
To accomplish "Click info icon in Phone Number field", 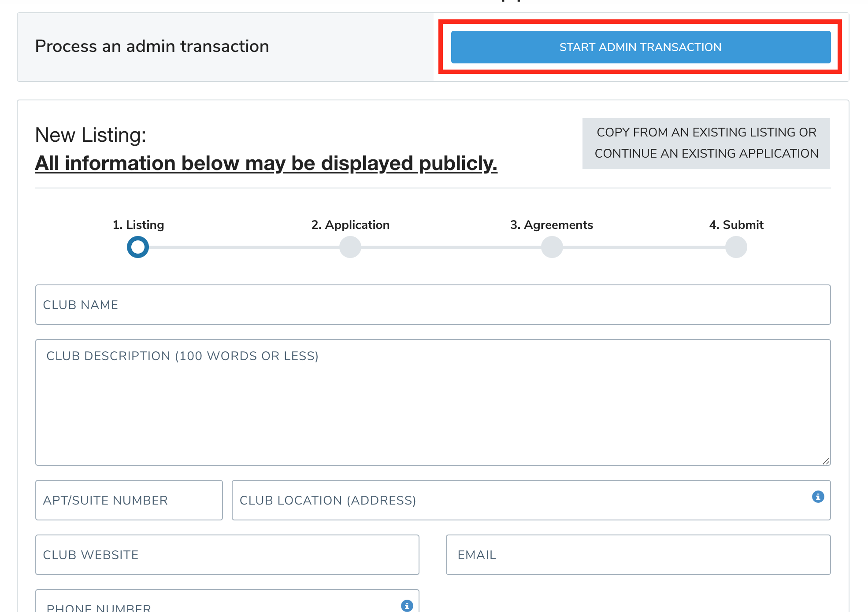I will tap(407, 605).
